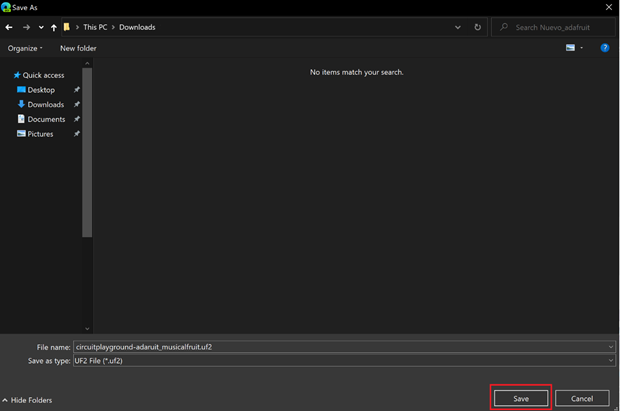The image size is (620, 411).
Task: Click the Desktop folder icon in sidebar
Action: (21, 90)
